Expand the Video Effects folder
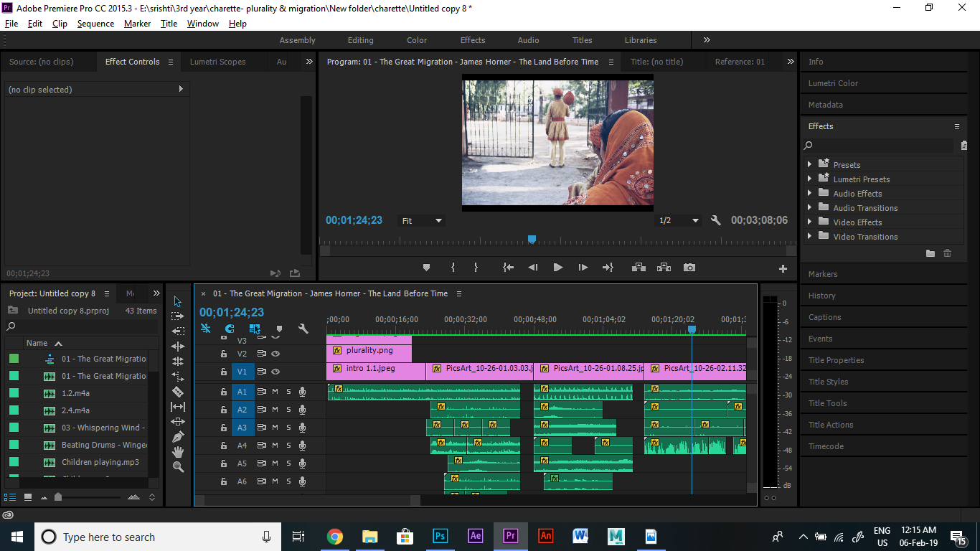Viewport: 980px width, 551px height. click(810, 221)
